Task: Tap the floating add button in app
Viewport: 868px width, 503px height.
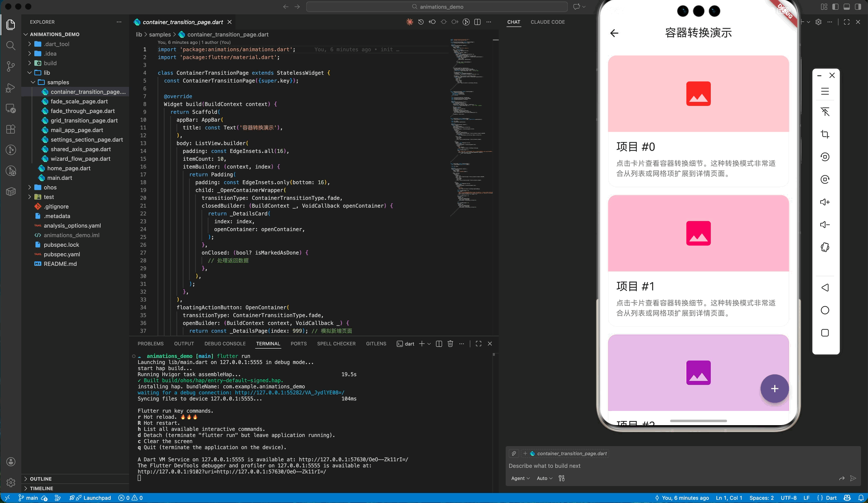Action: click(x=774, y=389)
